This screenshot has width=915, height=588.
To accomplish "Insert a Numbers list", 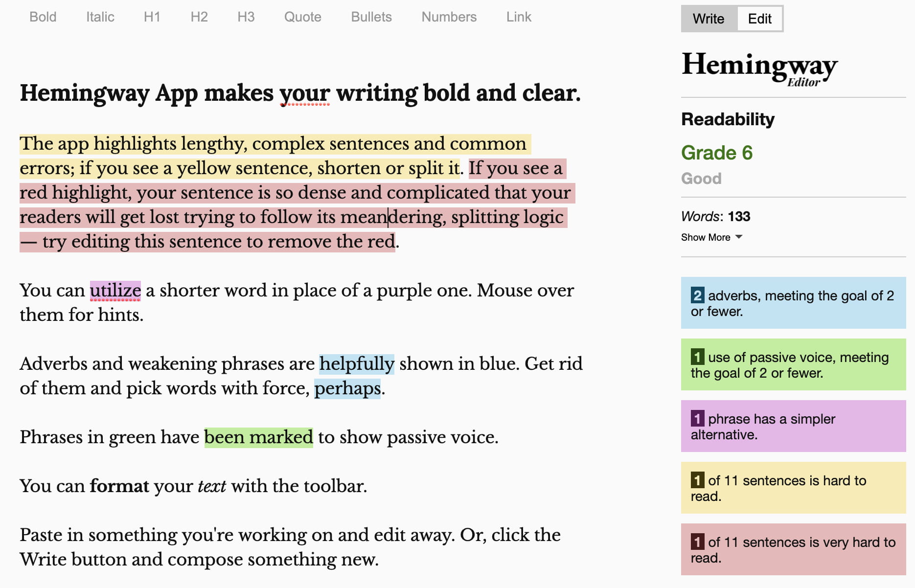I will [448, 17].
